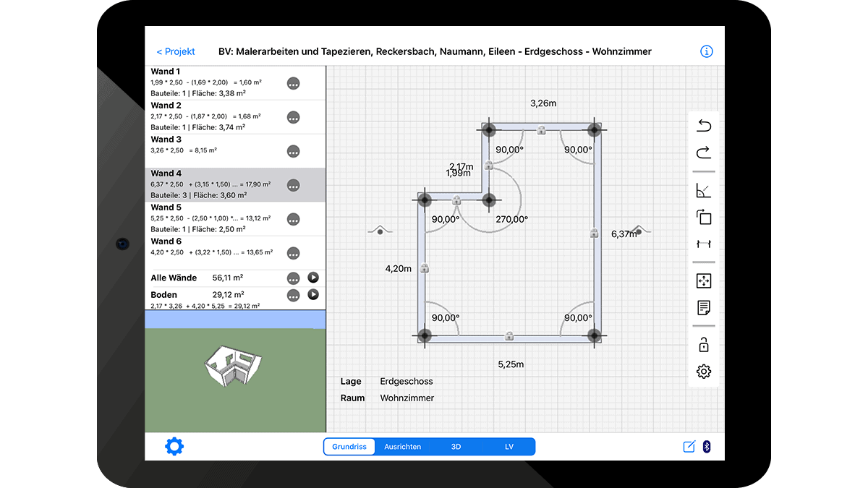Click the left-side view marker icon
The height and width of the screenshot is (488, 868).
[380, 231]
